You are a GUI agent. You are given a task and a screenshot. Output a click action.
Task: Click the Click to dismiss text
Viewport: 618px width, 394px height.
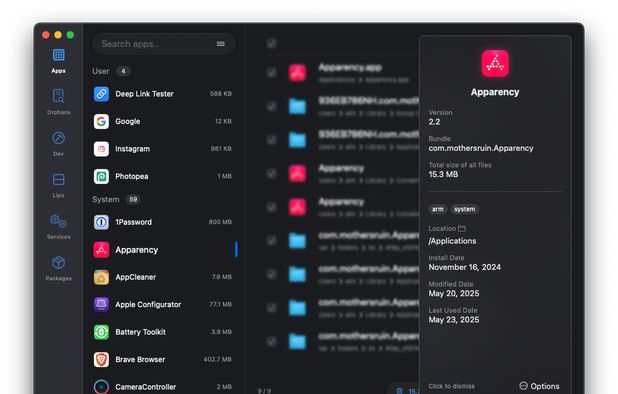click(452, 386)
